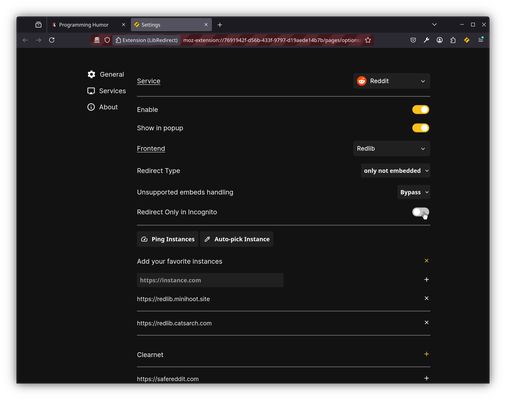This screenshot has height=400, width=506.
Task: Click the pocket shield toolbar icon
Action: (413, 40)
